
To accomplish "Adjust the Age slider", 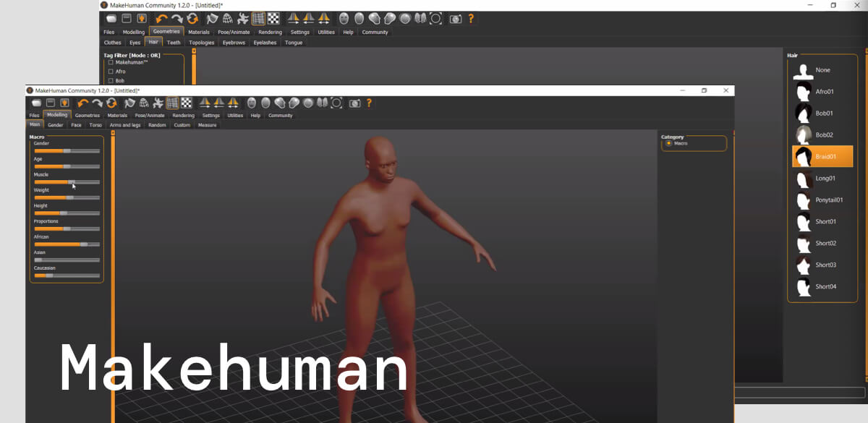I will pos(67,166).
